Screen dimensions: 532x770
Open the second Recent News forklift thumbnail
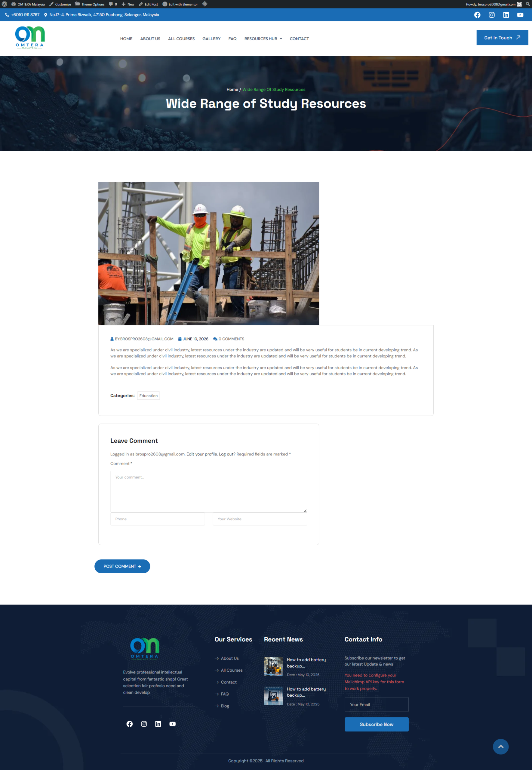pos(273,696)
